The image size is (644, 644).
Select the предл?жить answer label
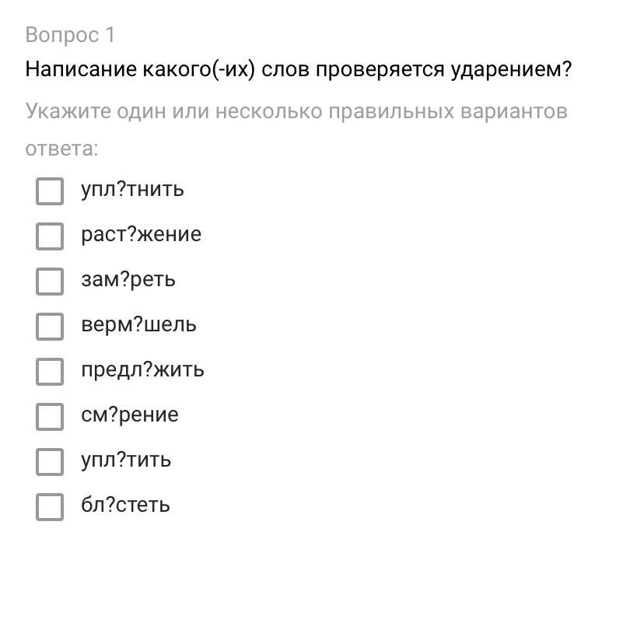point(142,370)
